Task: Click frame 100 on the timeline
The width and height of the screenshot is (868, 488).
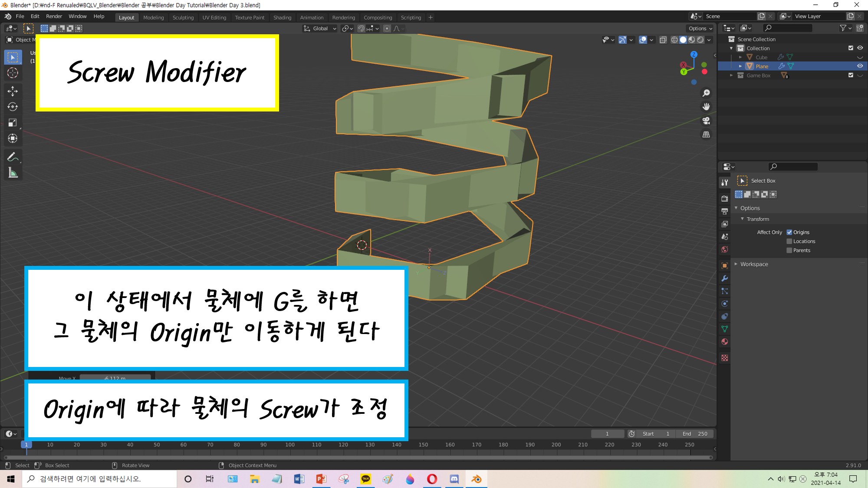Action: pos(290,445)
